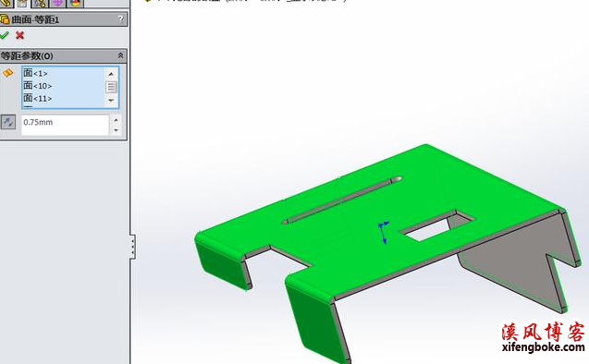Click the active PropertyManager tab
Image resolution: width=589 pixels, height=364 pixels.
[23, 4]
